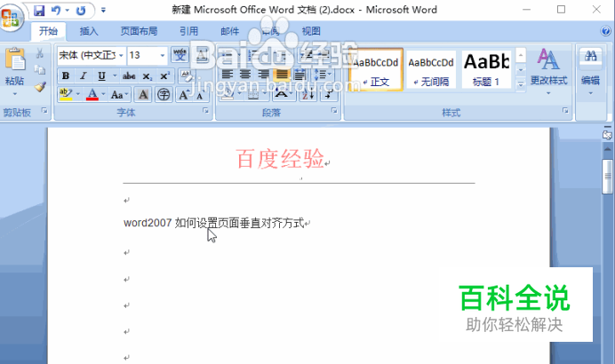Toggle bold formatting
615x364 pixels.
click(x=66, y=76)
